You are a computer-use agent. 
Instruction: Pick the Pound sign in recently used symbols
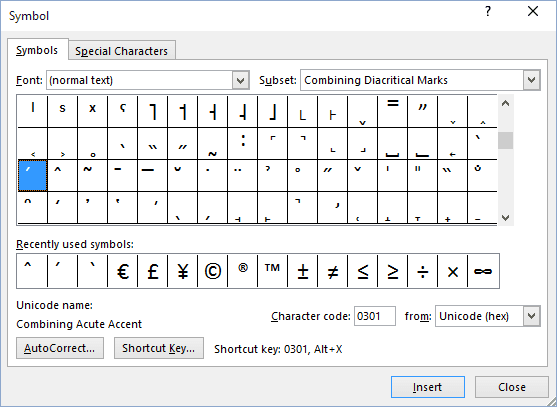tap(152, 271)
